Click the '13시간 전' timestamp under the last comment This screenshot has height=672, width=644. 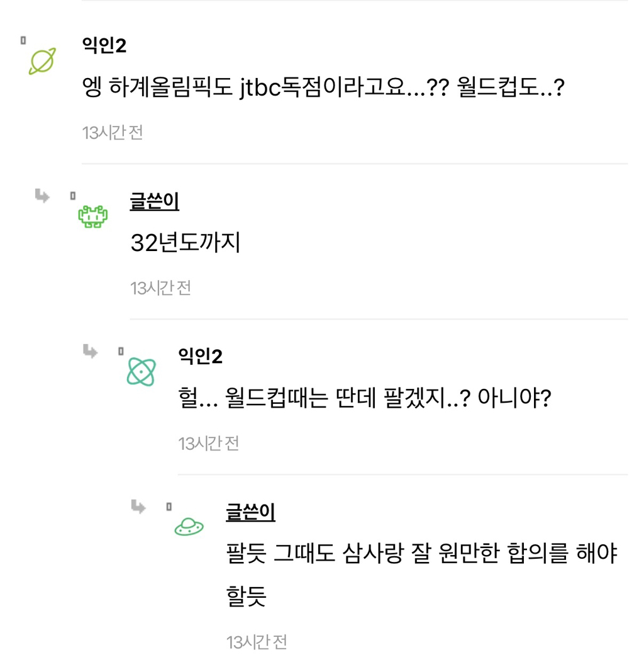tap(257, 642)
